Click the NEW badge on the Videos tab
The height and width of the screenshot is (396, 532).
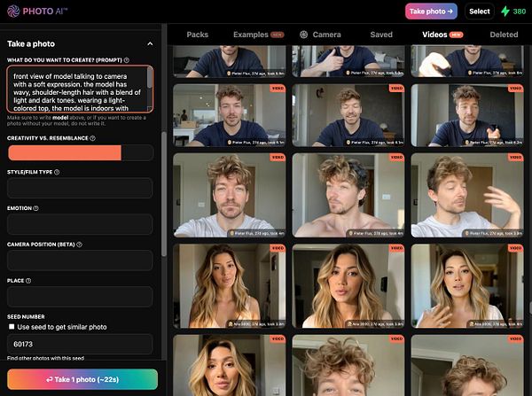(456, 35)
